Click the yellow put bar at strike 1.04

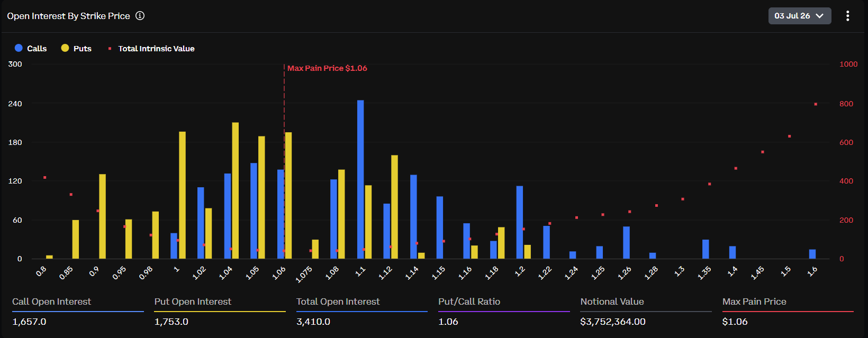tap(235, 190)
